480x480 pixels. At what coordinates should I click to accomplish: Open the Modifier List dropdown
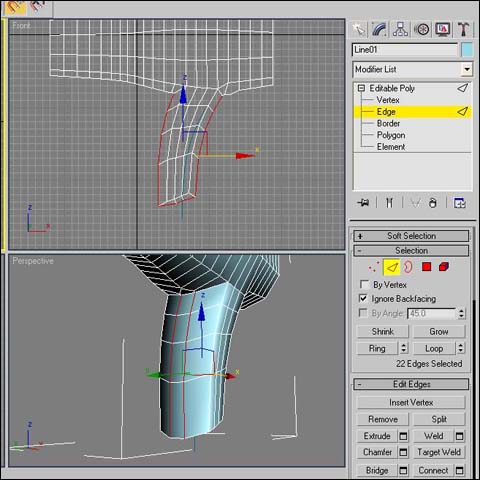point(412,69)
